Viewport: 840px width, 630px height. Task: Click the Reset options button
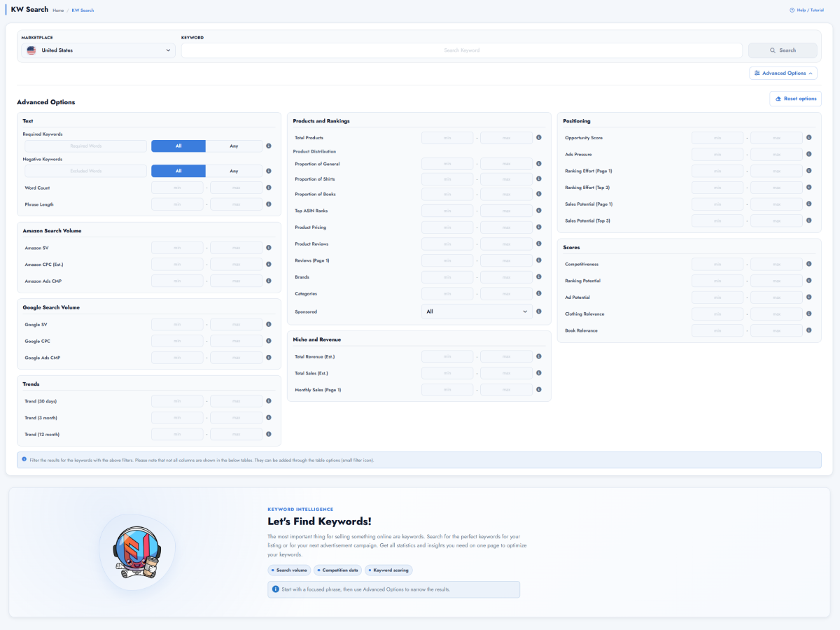(x=796, y=99)
